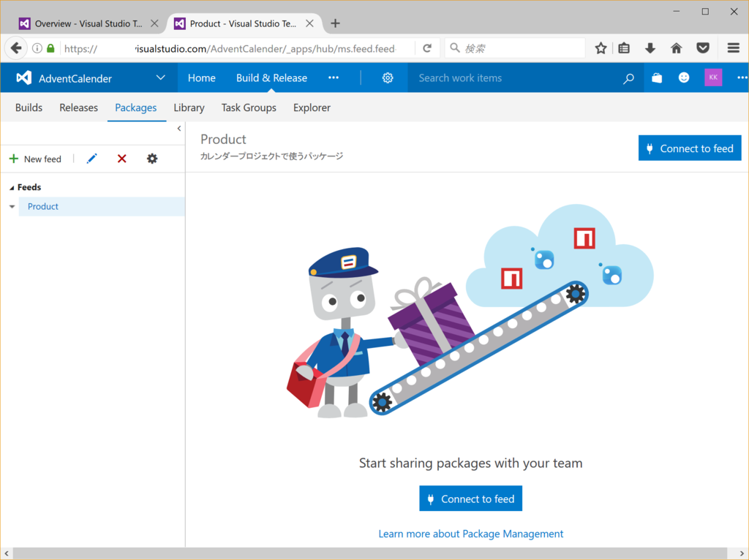Open the Explorer tab
Screen dimensions: 749x560
coord(312,107)
